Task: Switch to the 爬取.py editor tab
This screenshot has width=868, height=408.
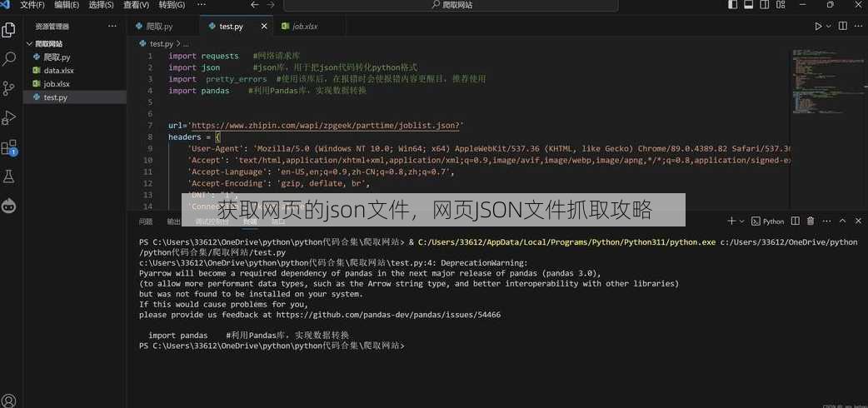Action: (162, 26)
